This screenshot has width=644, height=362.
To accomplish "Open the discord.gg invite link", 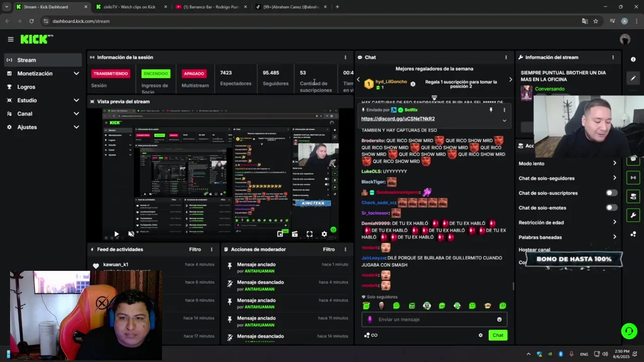I will pyautogui.click(x=397, y=119).
